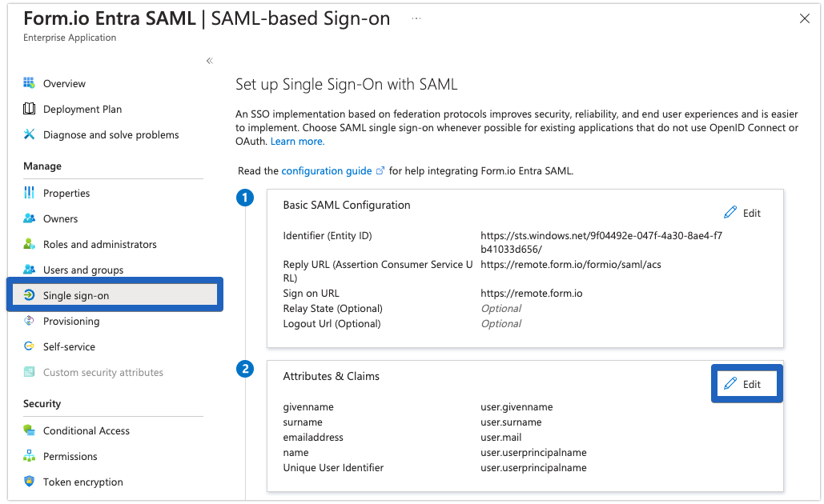This screenshot has width=824, height=504.
Task: Click the pencil icon for Basic SAML Configuration
Action: [730, 212]
